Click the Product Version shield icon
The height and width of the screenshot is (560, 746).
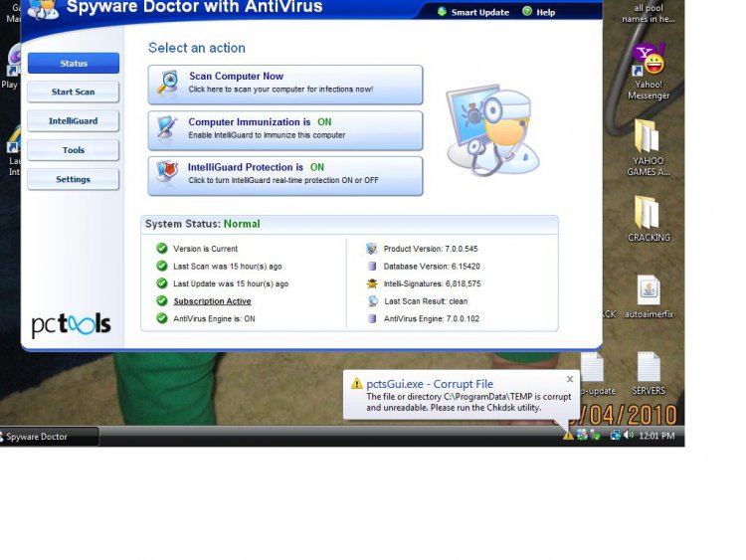372,249
